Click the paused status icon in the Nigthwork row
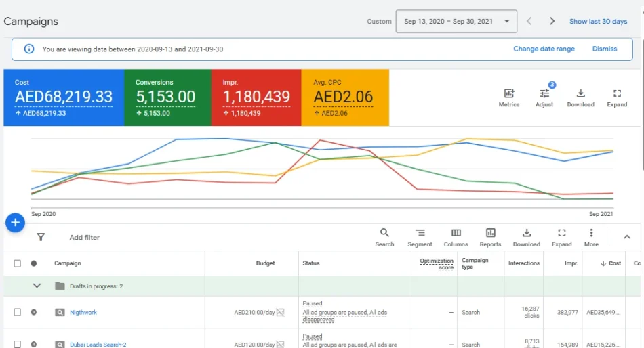Screen dimensions: 644x348 (34, 312)
